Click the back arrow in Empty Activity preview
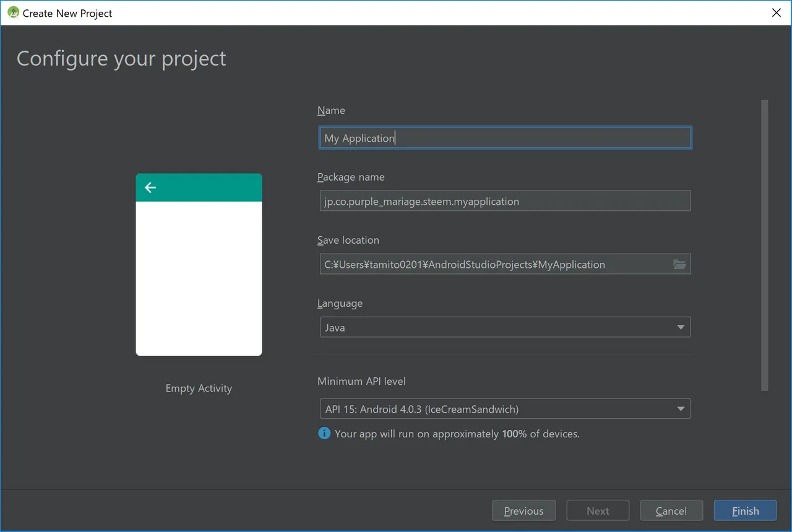 150,187
